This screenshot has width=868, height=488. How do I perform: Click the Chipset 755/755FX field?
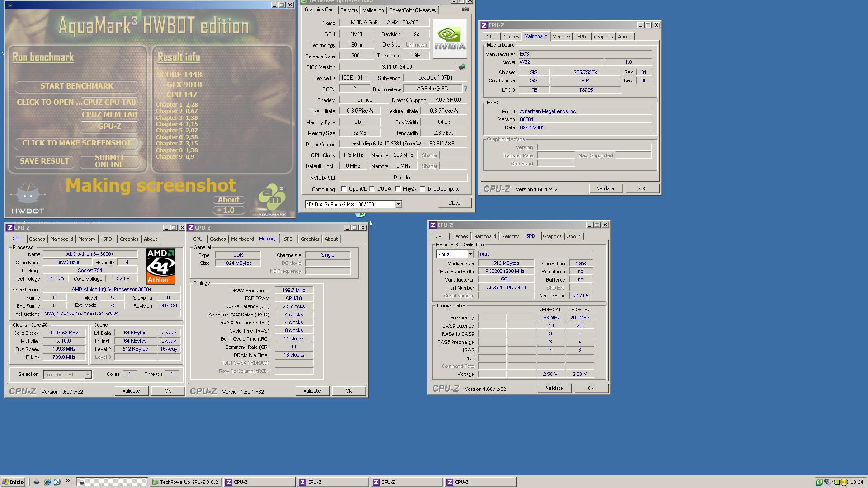click(585, 72)
